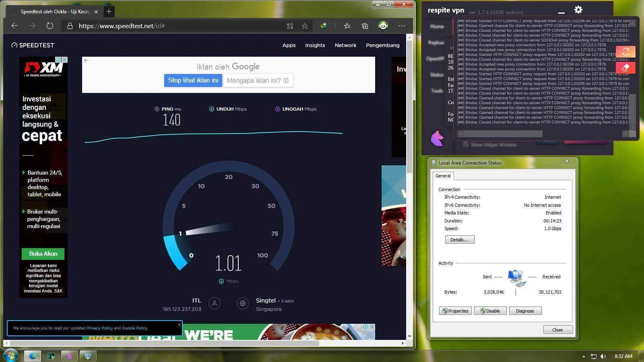The image size is (644, 362).
Task: Open a new browser tab
Action: pyautogui.click(x=109, y=12)
